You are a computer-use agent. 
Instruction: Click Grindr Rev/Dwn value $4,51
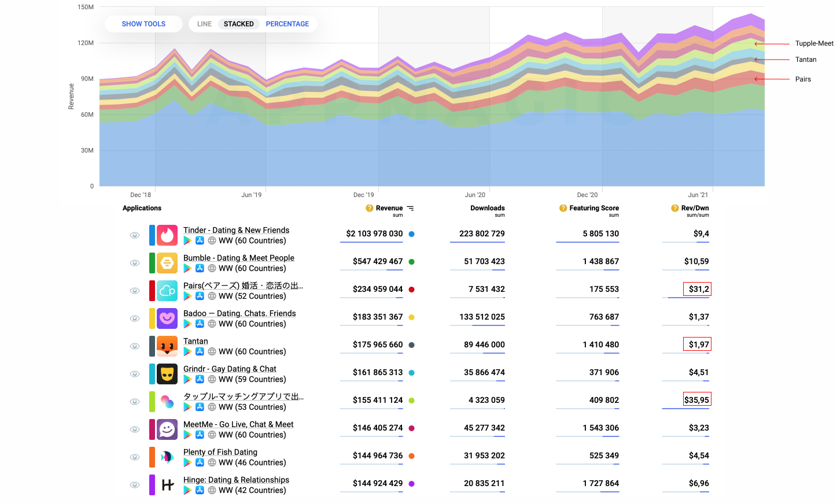pyautogui.click(x=699, y=372)
